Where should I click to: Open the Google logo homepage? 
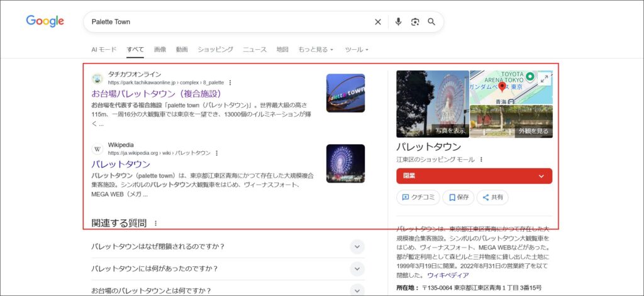pyautogui.click(x=45, y=21)
